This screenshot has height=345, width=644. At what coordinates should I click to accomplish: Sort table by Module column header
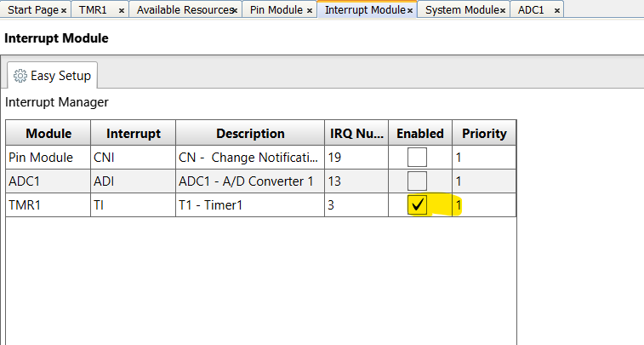(48, 133)
